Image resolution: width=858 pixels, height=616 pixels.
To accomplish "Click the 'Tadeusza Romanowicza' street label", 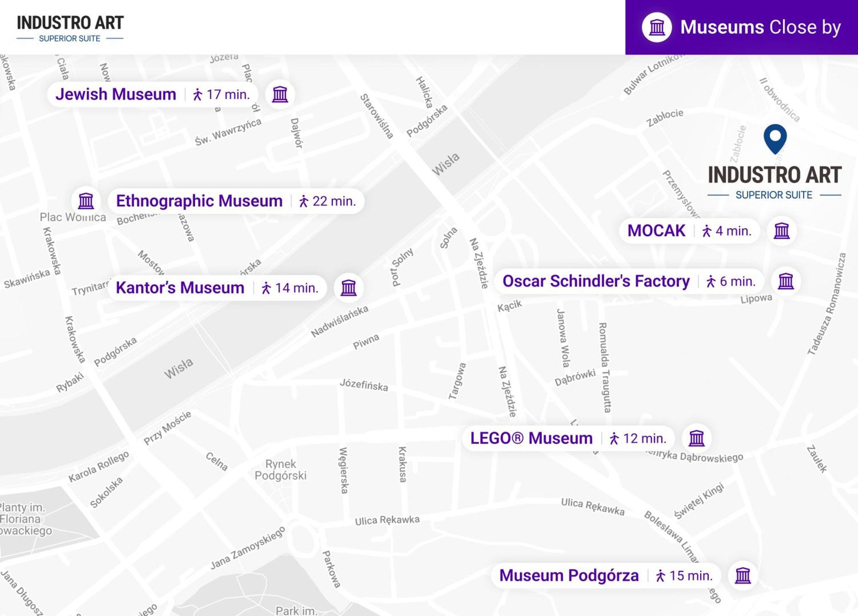I will pyautogui.click(x=826, y=304).
